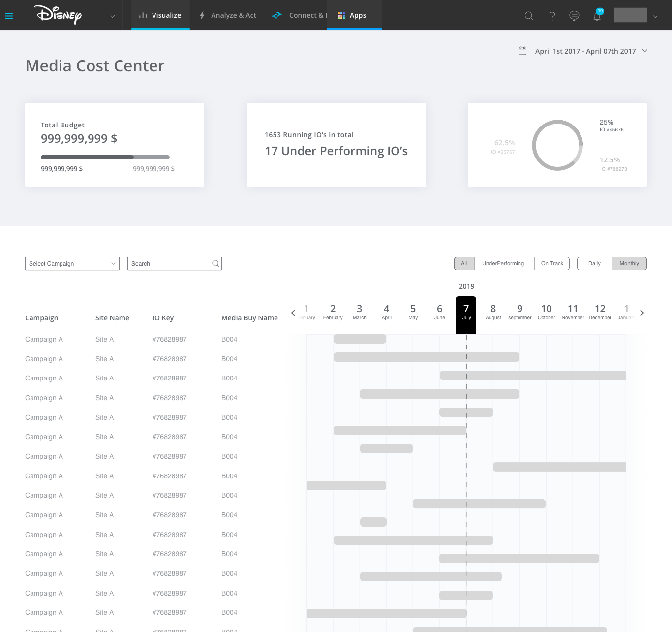Switch view to Monthly

629,264
